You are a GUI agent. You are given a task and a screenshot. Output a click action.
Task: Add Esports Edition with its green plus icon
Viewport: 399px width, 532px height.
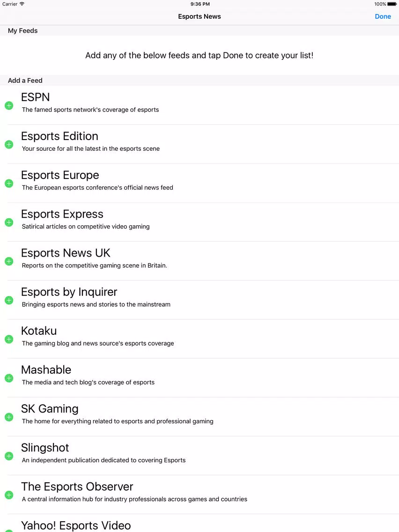(9, 145)
